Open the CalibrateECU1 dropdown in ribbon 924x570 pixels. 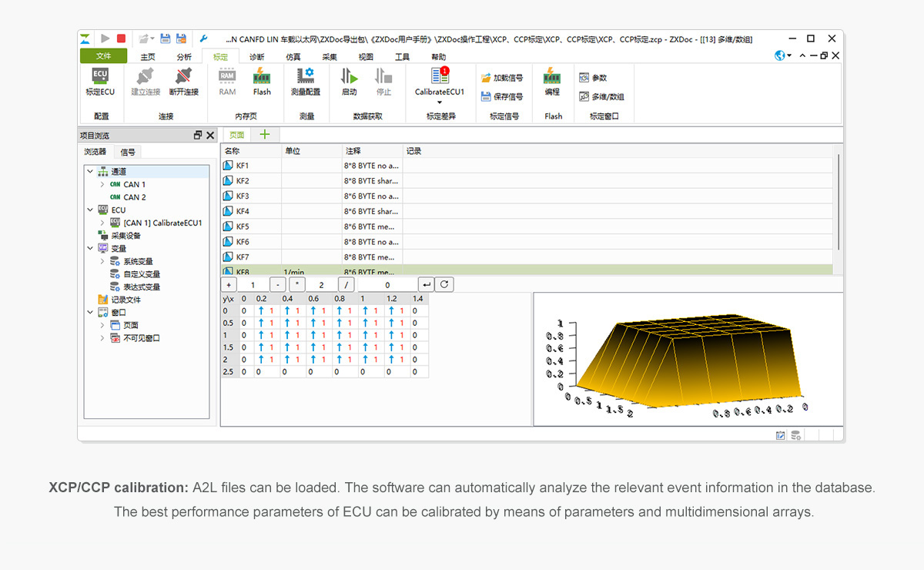point(440,102)
